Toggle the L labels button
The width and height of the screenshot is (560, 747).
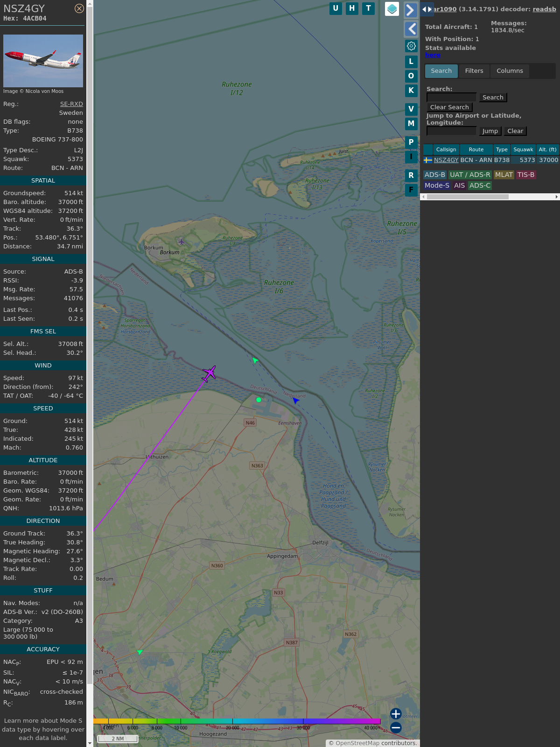[411, 62]
